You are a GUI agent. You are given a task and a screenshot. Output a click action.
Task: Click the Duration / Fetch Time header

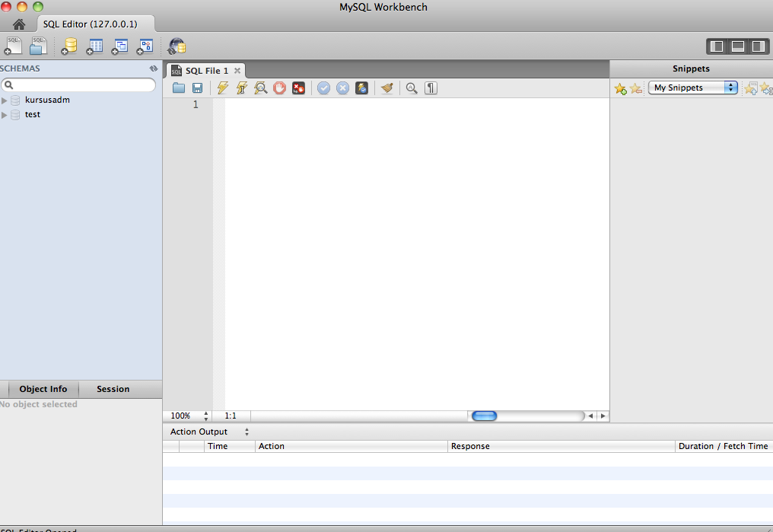(x=724, y=446)
